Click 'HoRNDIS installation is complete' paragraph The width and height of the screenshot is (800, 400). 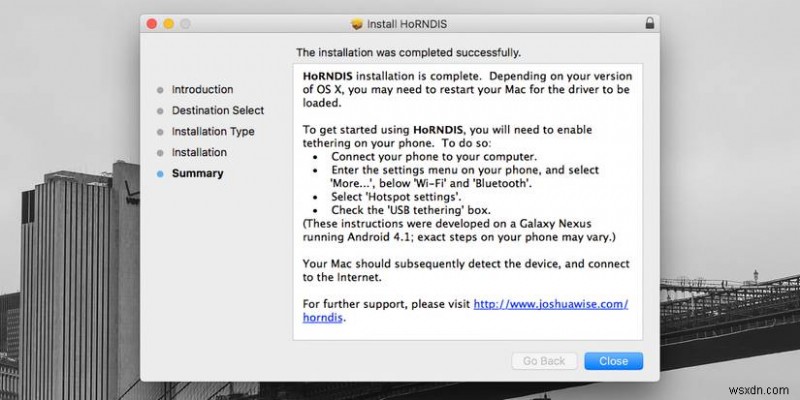coord(467,90)
